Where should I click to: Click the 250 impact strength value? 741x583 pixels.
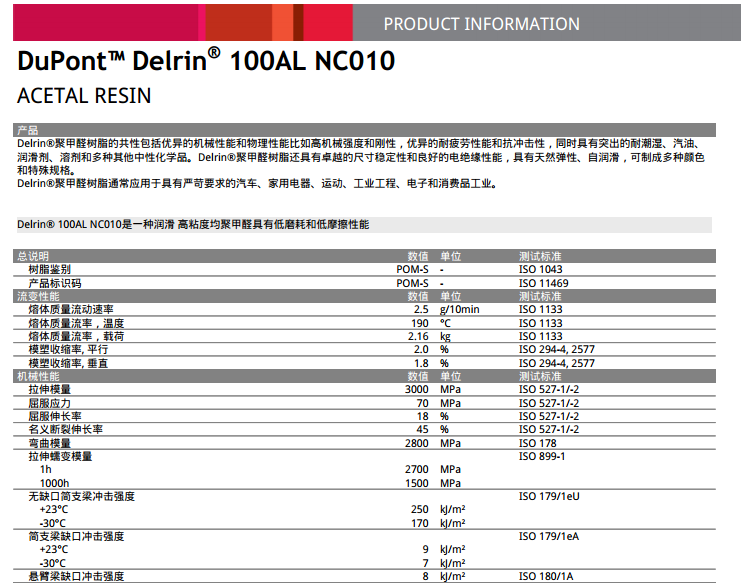click(420, 510)
